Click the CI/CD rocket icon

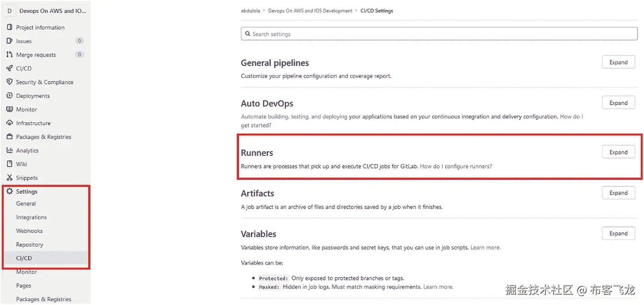[10, 69]
